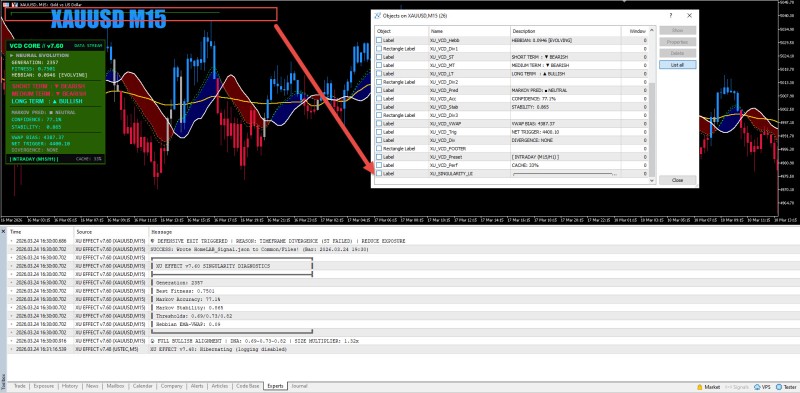Close the Toolbox panel with the X
The height and width of the screenshot is (393, 800).
pyautogui.click(x=3, y=231)
